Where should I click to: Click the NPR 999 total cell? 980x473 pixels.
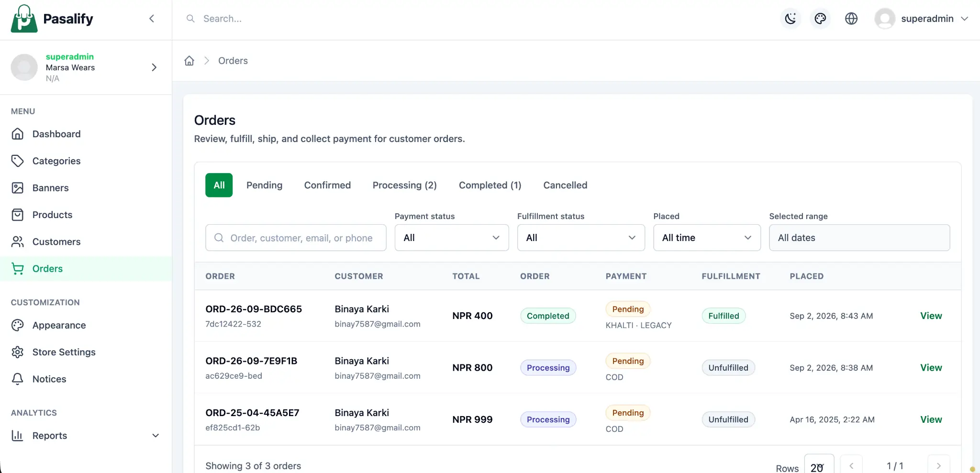coord(472,419)
